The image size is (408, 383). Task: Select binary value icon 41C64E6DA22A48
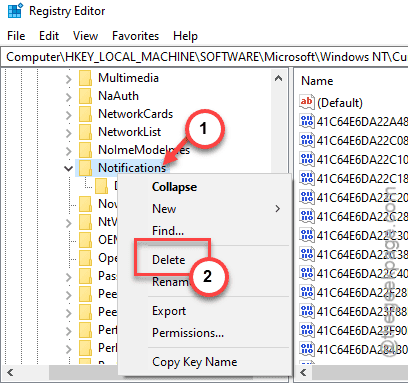click(307, 121)
